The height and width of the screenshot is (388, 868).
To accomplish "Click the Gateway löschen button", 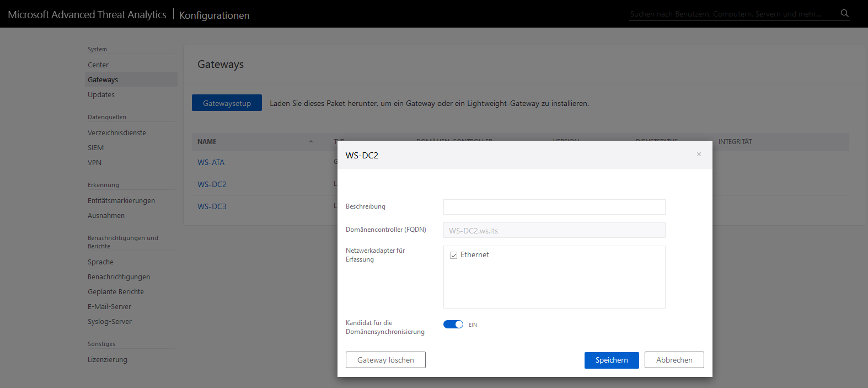I will click(x=385, y=360).
